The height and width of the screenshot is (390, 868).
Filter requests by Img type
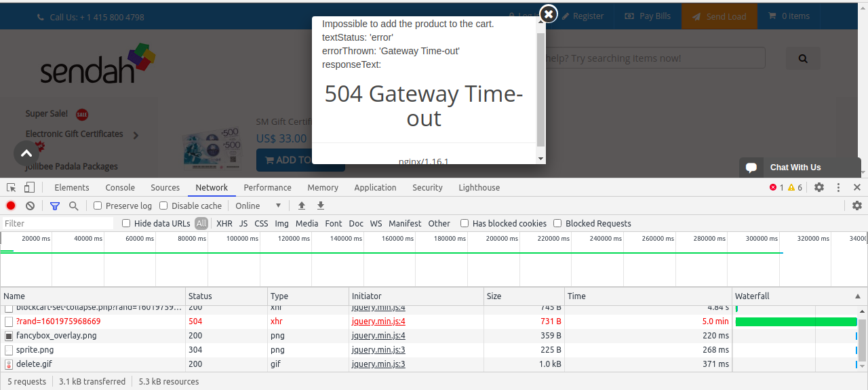281,223
